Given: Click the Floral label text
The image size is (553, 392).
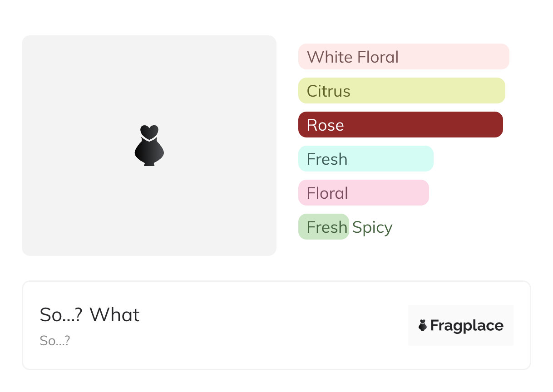Looking at the screenshot, I should 327,193.
